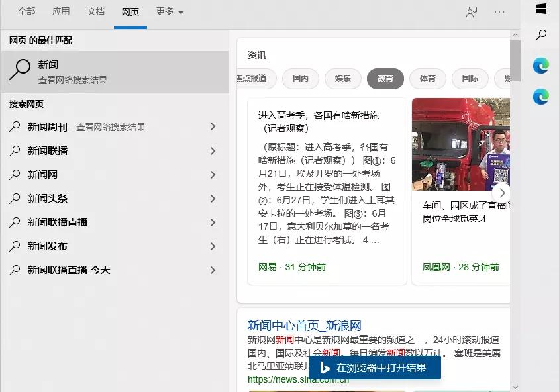559x392 pixels.
Task: Expand the 新闻联播 suggestion chevron
Action: click(213, 151)
